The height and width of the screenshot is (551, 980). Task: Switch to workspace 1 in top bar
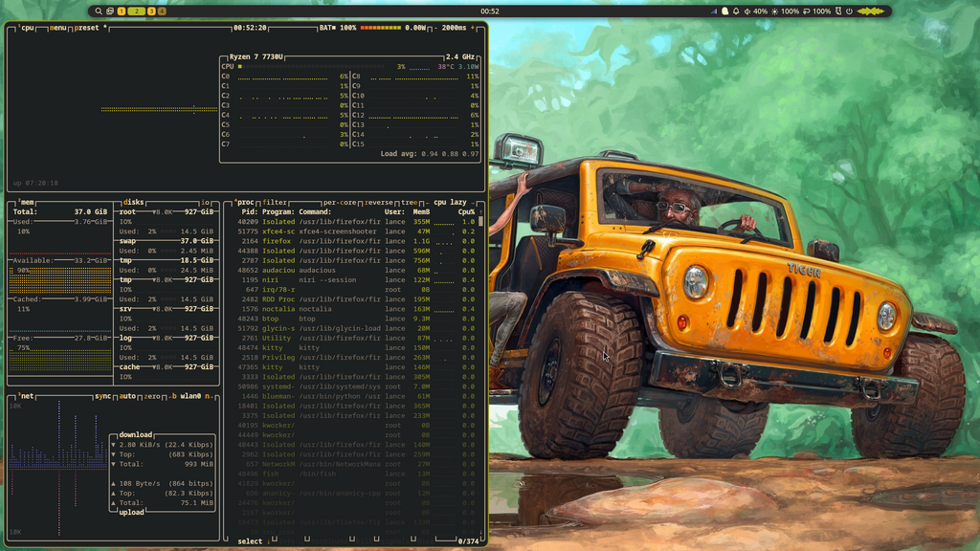tap(122, 11)
